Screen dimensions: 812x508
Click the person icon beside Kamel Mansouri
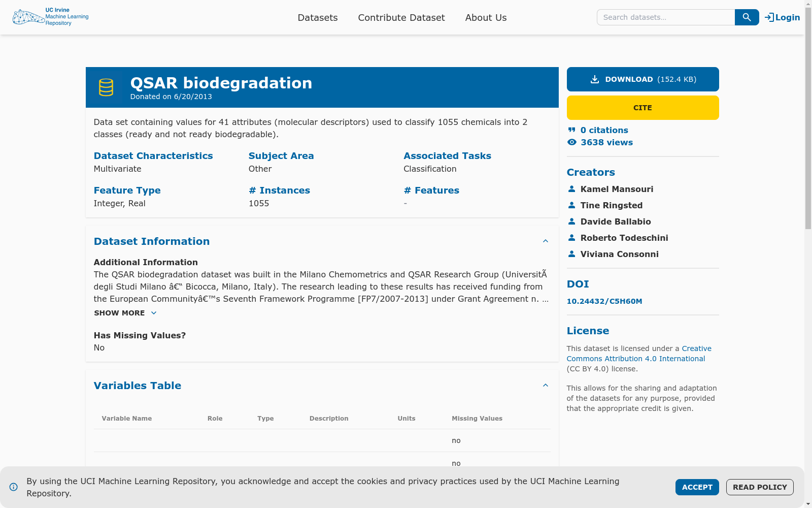click(572, 189)
